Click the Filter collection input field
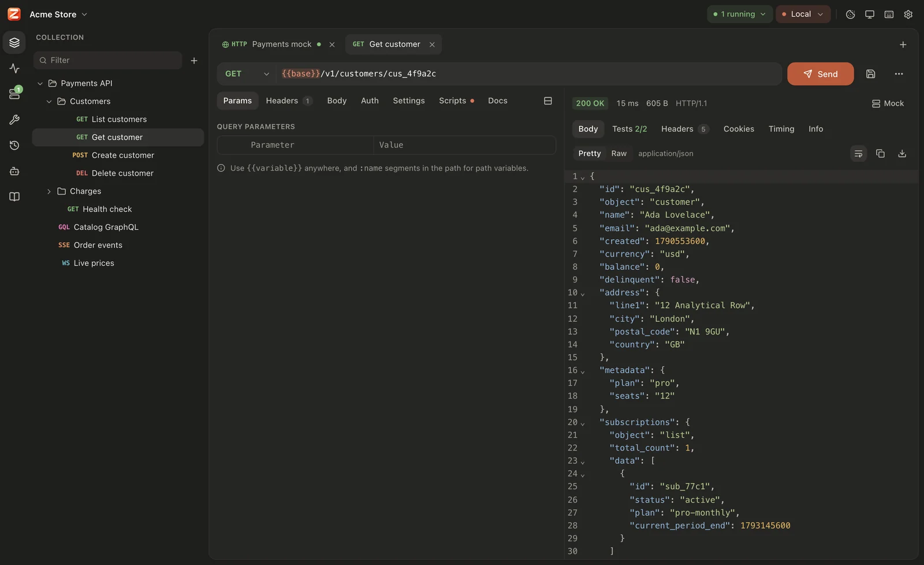The image size is (924, 565). [x=107, y=60]
